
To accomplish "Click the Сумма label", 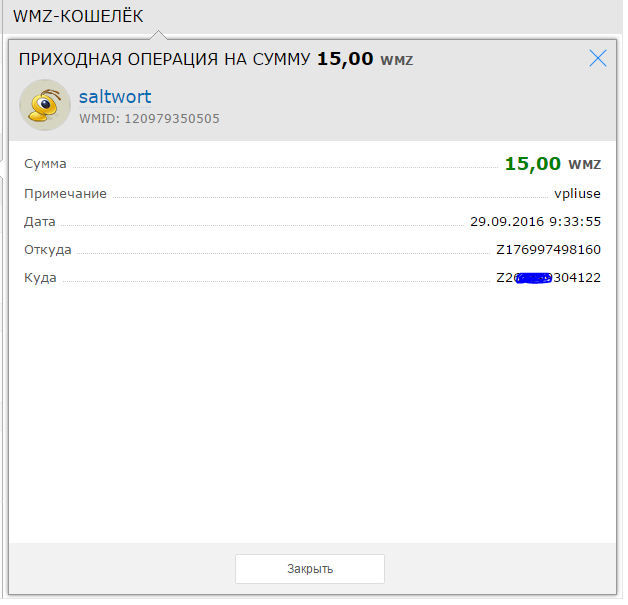I will point(45,164).
